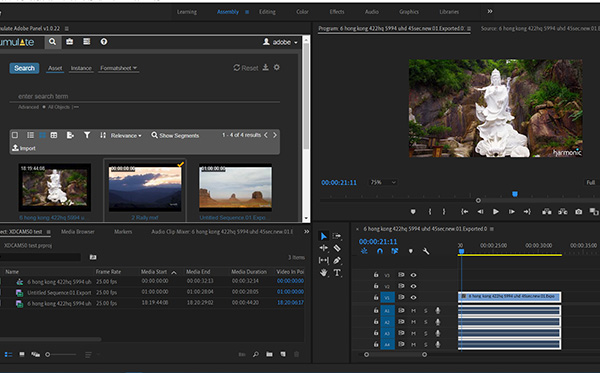Select the Instance search link
The image size is (600, 373).
click(81, 68)
